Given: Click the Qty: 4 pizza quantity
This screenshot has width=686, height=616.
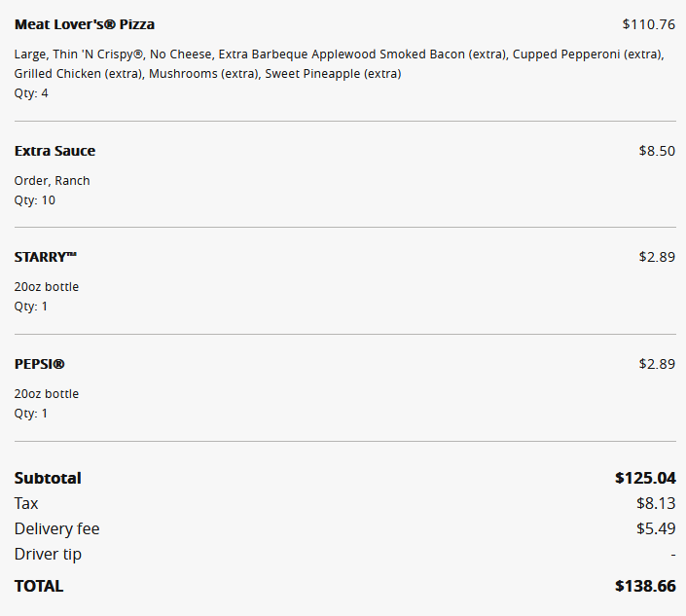Looking at the screenshot, I should (31, 93).
